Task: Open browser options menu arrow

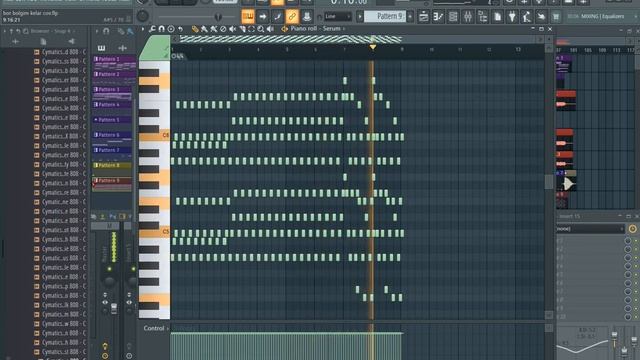Action: (5, 31)
